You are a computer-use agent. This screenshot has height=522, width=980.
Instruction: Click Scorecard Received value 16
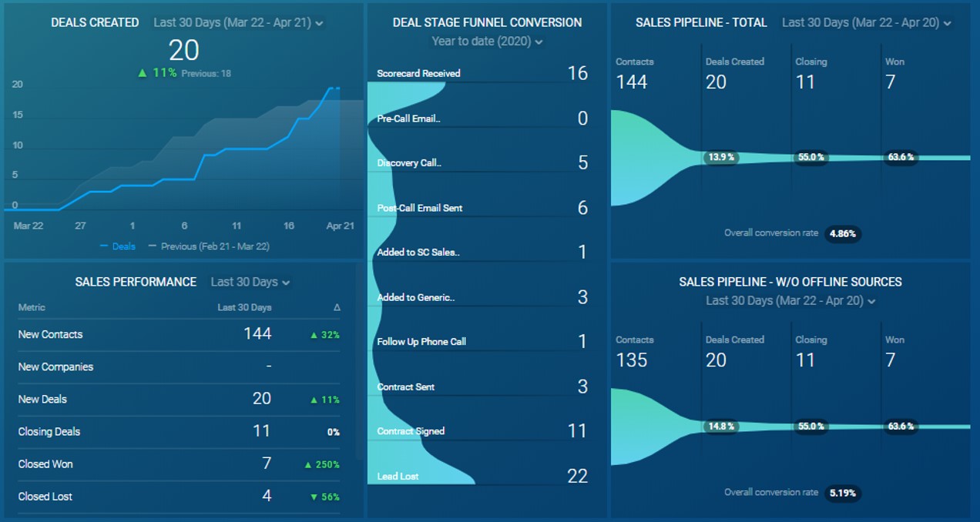tap(577, 73)
